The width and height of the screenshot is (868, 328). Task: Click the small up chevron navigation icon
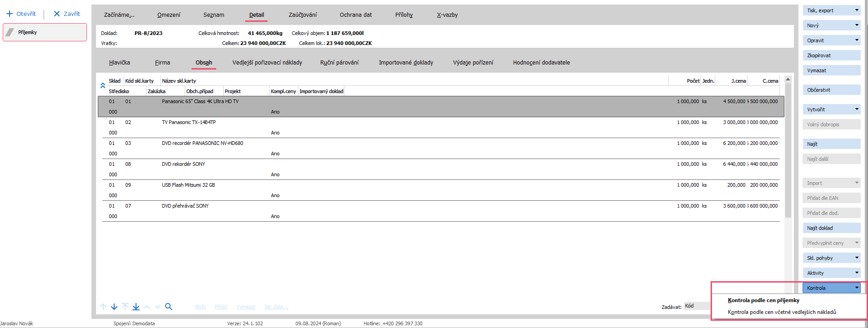[x=147, y=307]
